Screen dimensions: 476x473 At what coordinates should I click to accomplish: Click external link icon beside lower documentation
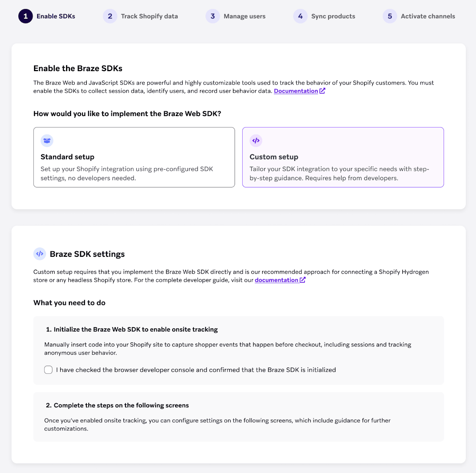(x=302, y=280)
